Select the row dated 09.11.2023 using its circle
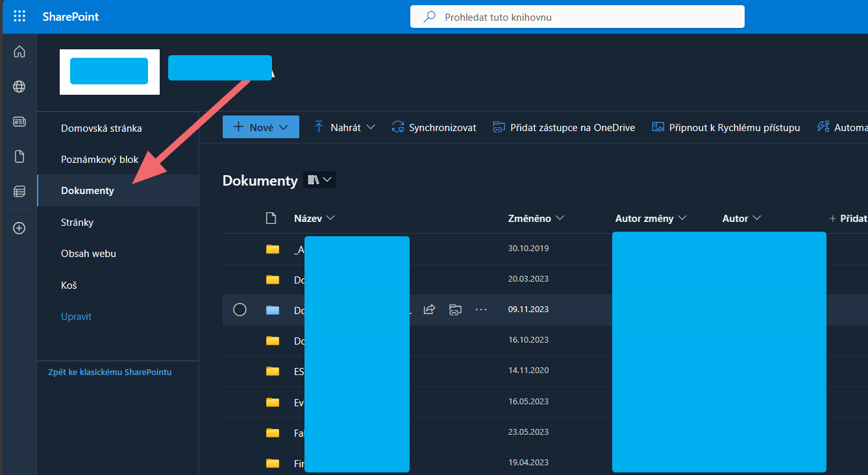868x475 pixels. tap(240, 310)
